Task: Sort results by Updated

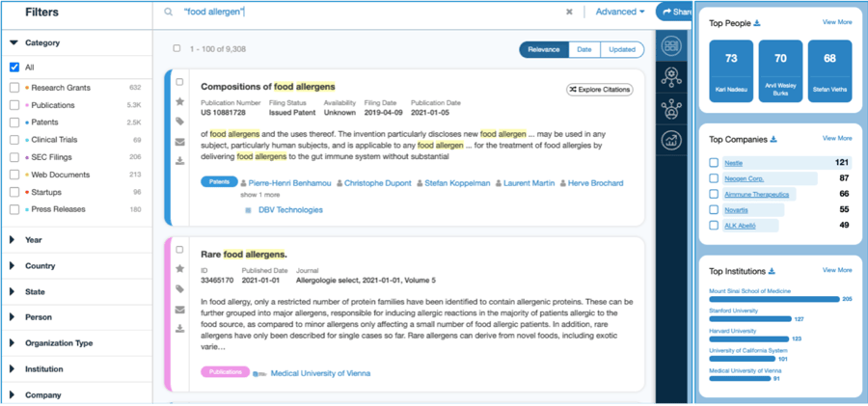Action: click(x=622, y=49)
